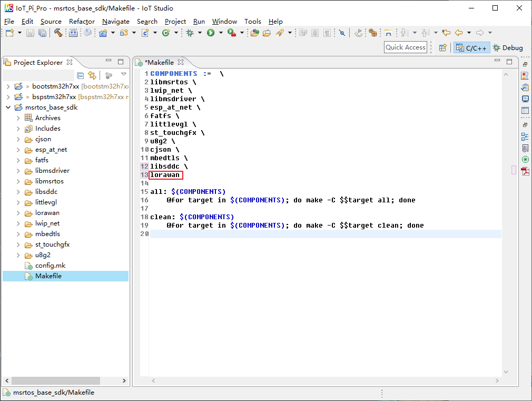Select config.mk in the project tree
Viewport: 532px width, 401px height.
click(50, 266)
